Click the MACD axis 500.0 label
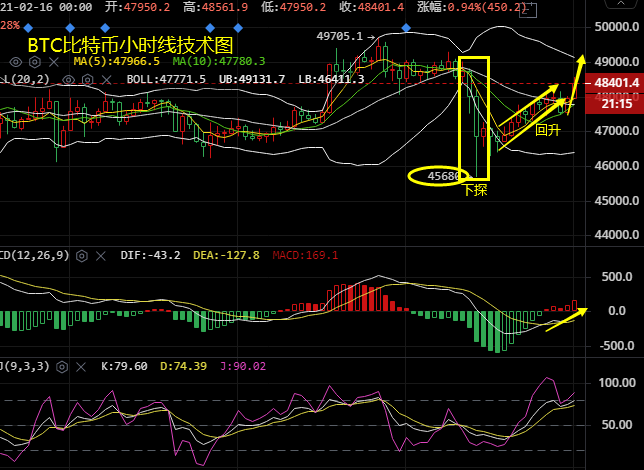Image resolution: width=644 pixels, height=470 pixels. 617,277
